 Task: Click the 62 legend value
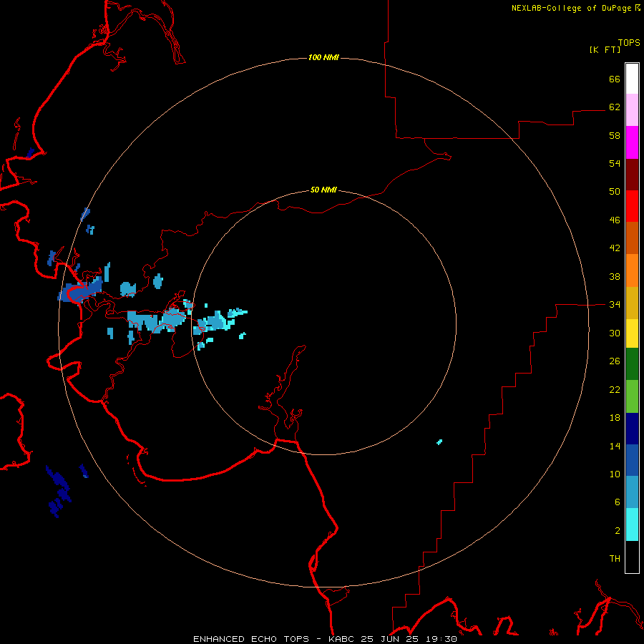tap(615, 107)
